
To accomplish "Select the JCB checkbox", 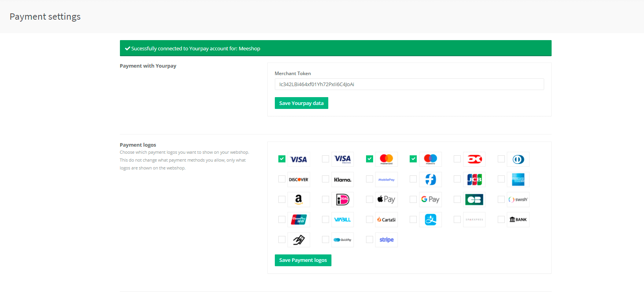I will (x=457, y=179).
